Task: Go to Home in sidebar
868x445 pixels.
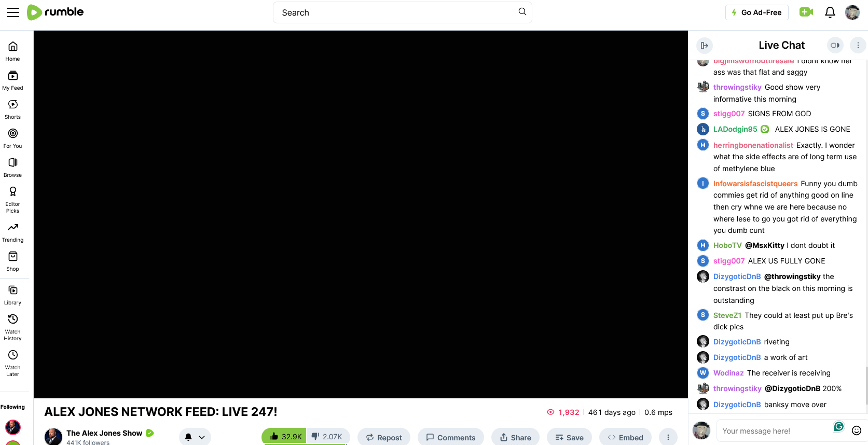Action: pyautogui.click(x=13, y=51)
